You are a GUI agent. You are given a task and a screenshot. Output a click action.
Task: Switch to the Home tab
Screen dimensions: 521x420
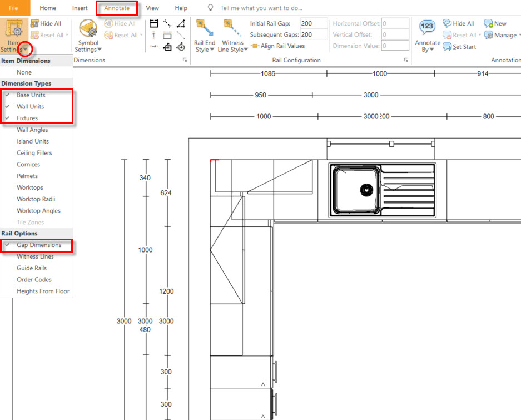[48, 8]
